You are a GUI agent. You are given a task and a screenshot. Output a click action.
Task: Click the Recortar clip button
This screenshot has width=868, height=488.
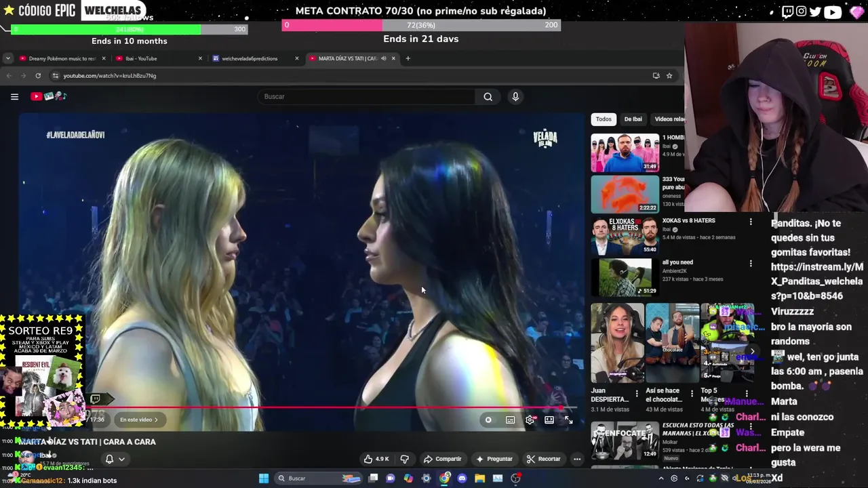(544, 459)
